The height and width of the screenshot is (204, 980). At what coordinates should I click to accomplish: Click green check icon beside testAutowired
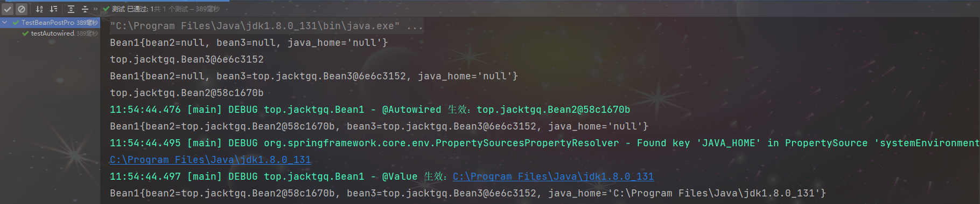(x=25, y=33)
